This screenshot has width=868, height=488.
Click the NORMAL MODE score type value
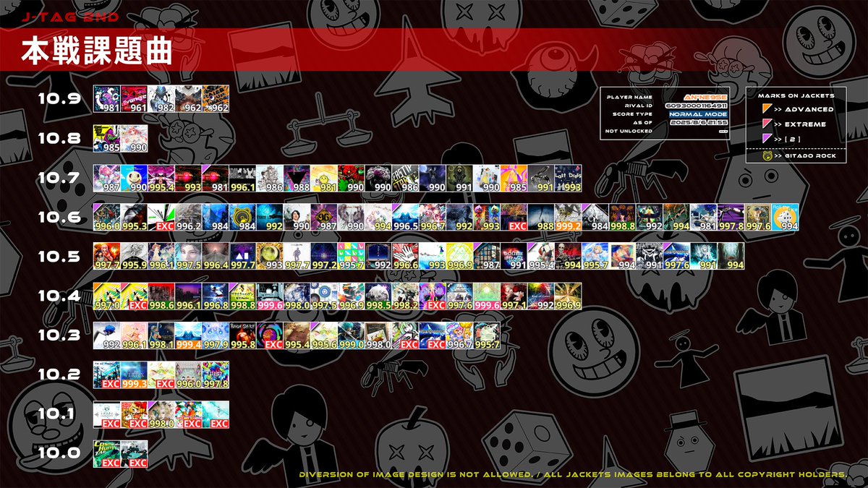click(698, 114)
